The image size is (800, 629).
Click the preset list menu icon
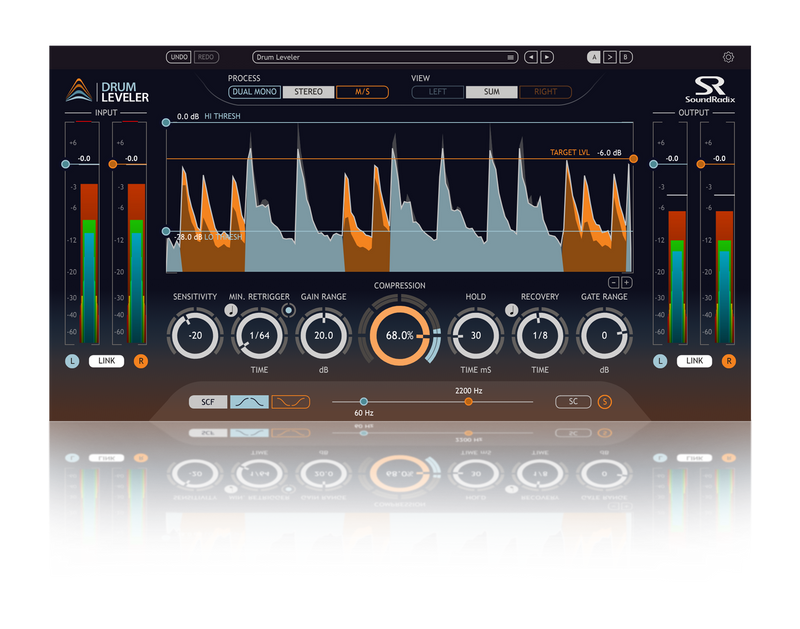pyautogui.click(x=510, y=57)
